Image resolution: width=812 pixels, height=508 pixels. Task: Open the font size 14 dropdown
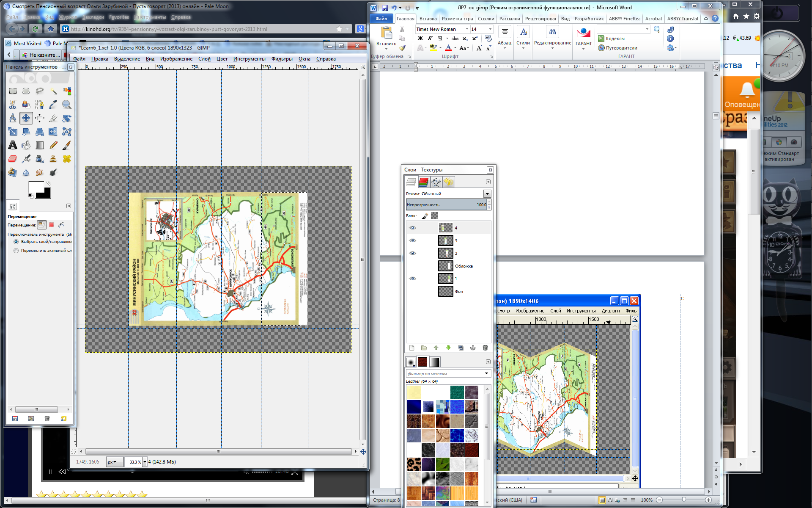point(490,29)
